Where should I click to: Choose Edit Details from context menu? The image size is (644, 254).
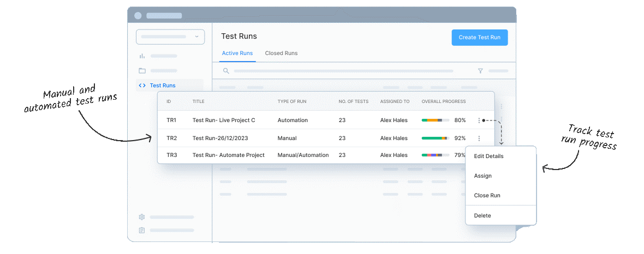click(x=489, y=156)
